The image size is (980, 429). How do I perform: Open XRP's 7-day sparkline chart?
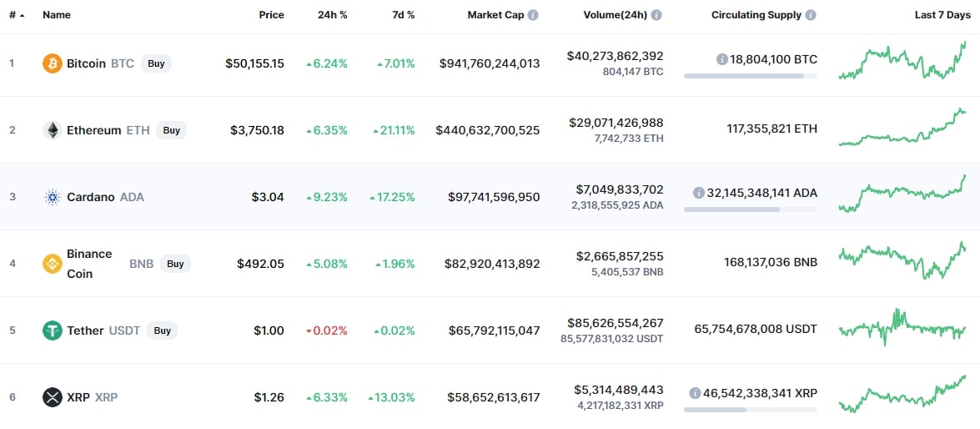[x=902, y=394]
